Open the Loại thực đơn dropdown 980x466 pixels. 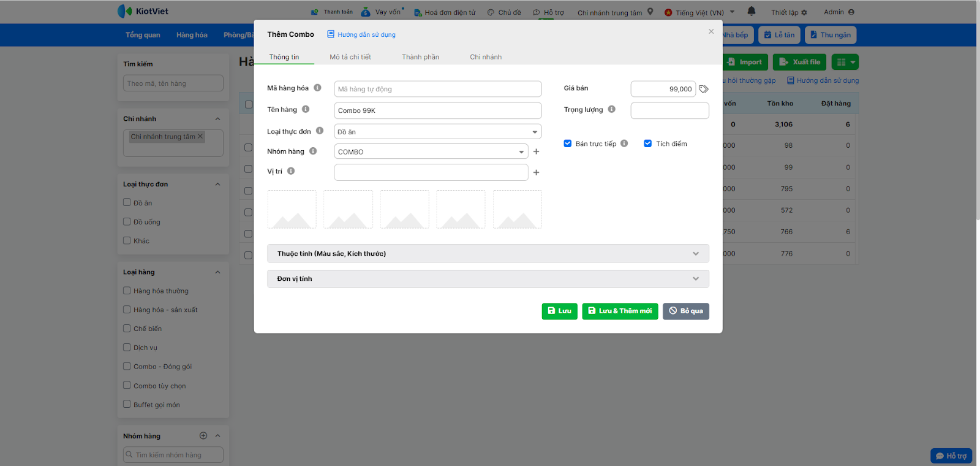point(437,132)
